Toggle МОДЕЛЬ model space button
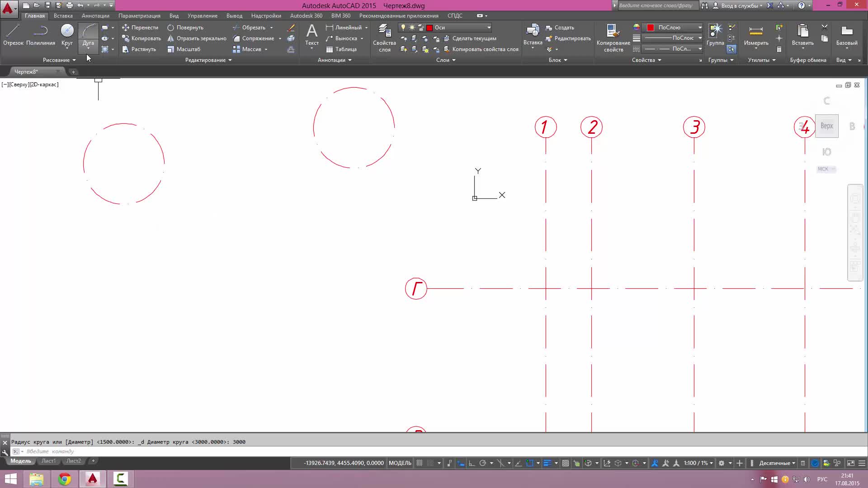Image resolution: width=868 pixels, height=488 pixels. 400,463
